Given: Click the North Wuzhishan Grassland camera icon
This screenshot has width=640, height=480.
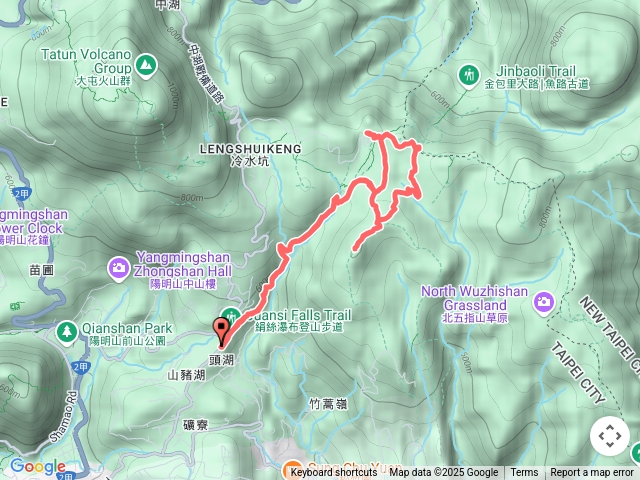Looking at the screenshot, I should (x=543, y=302).
